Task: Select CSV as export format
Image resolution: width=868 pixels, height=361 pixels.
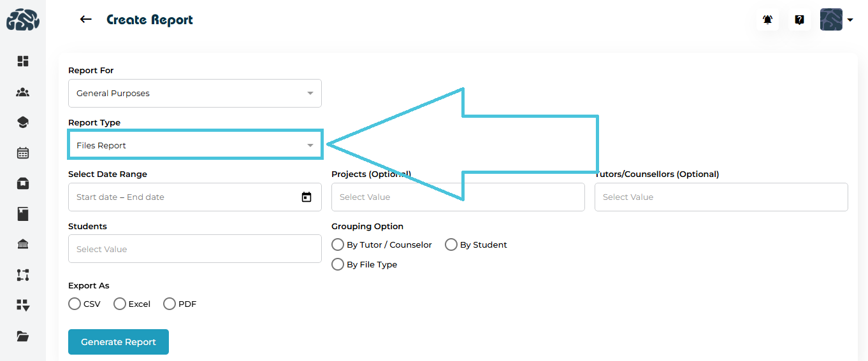Action: pyautogui.click(x=75, y=304)
